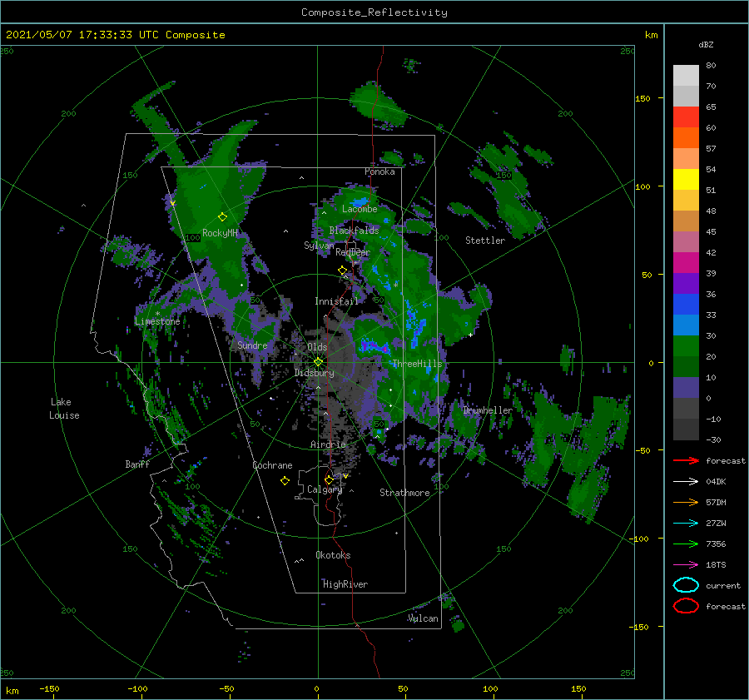Click the yellow diamond marker above Calgary
This screenshot has width=749, height=700.
(x=329, y=479)
